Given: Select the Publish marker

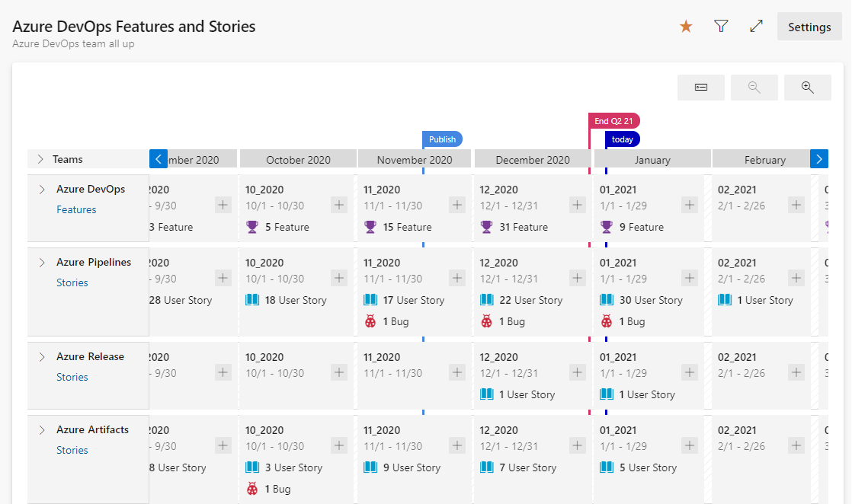Looking at the screenshot, I should 442,139.
